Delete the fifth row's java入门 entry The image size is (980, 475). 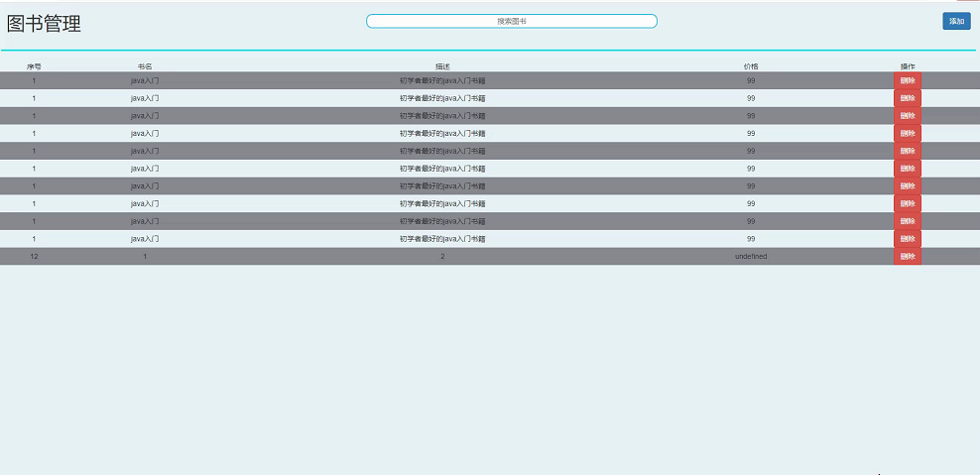tap(907, 151)
